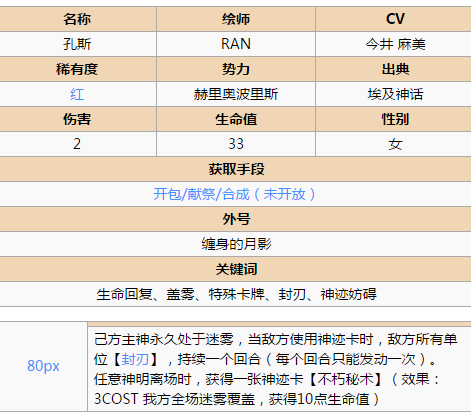The height and width of the screenshot is (412, 471).
Task: Click the 孔斯 name cell
Action: coord(77,44)
